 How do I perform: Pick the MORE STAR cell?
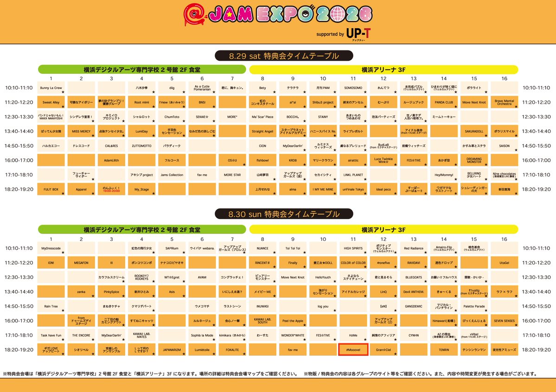tap(232, 175)
